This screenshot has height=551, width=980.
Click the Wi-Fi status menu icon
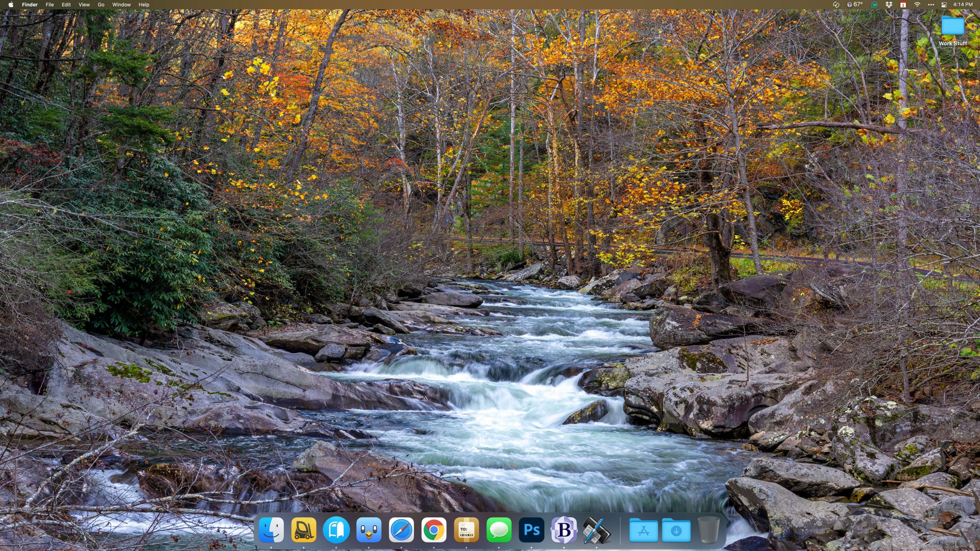[x=917, y=5]
